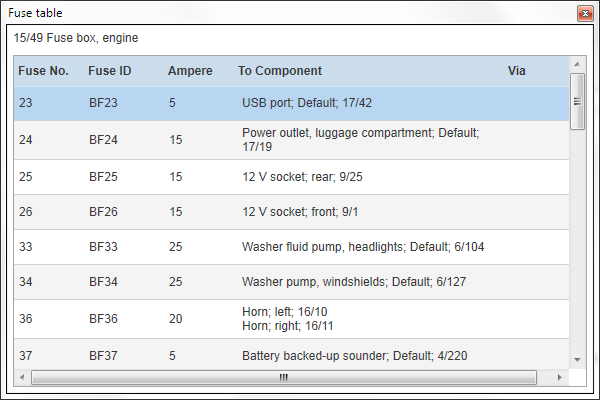Click the To Component column header
Image resolution: width=600 pixels, height=400 pixels.
click(x=280, y=71)
